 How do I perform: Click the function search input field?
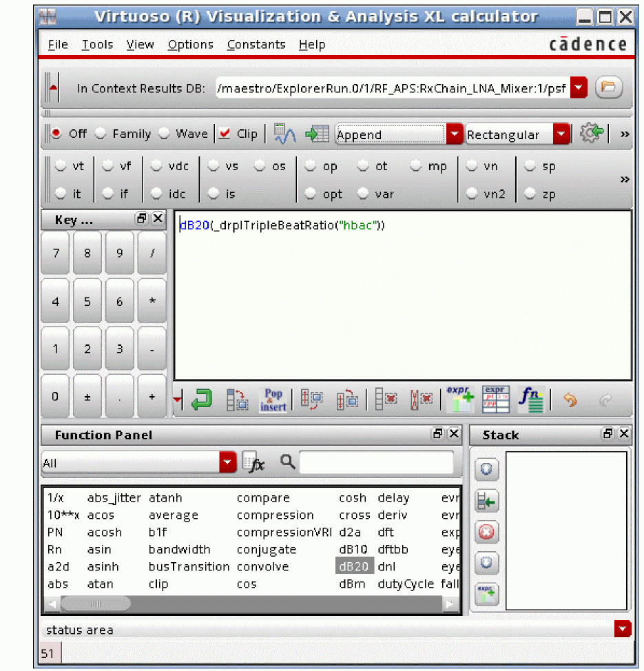[x=376, y=462]
